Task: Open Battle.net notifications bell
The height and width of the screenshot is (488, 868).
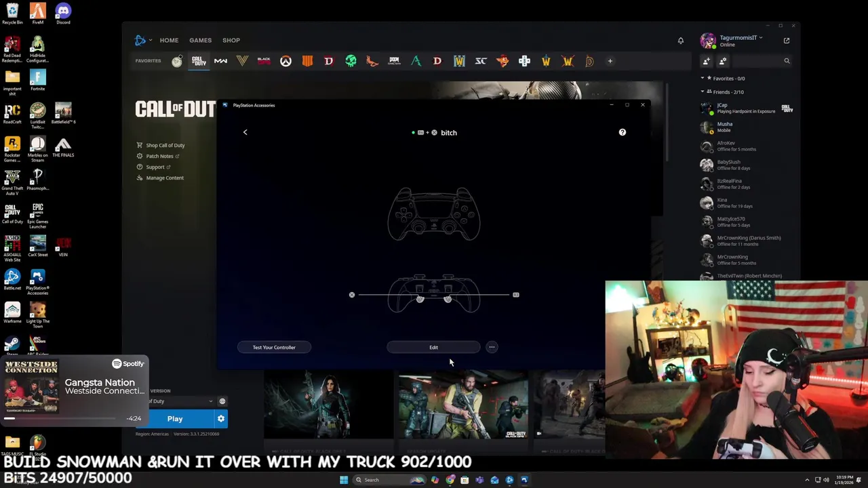Action: 681,41
